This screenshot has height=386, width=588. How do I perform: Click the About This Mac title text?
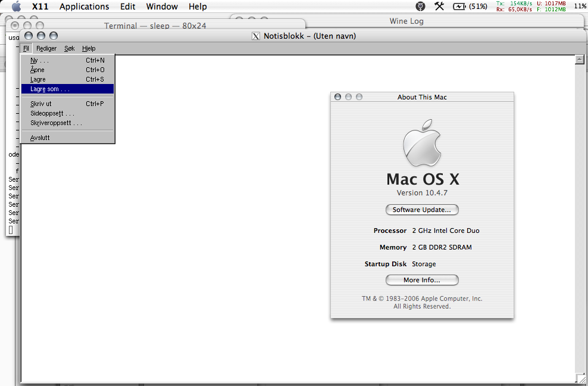click(422, 97)
